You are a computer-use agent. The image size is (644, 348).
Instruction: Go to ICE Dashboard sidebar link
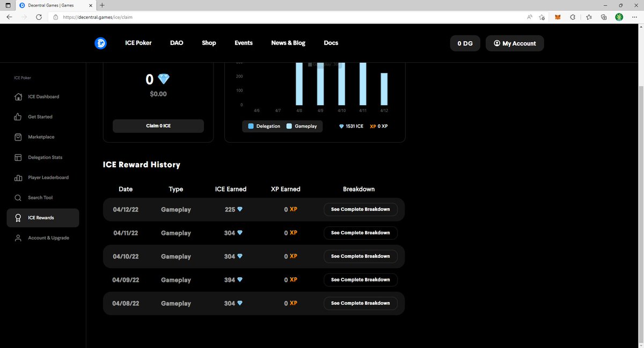(x=43, y=97)
